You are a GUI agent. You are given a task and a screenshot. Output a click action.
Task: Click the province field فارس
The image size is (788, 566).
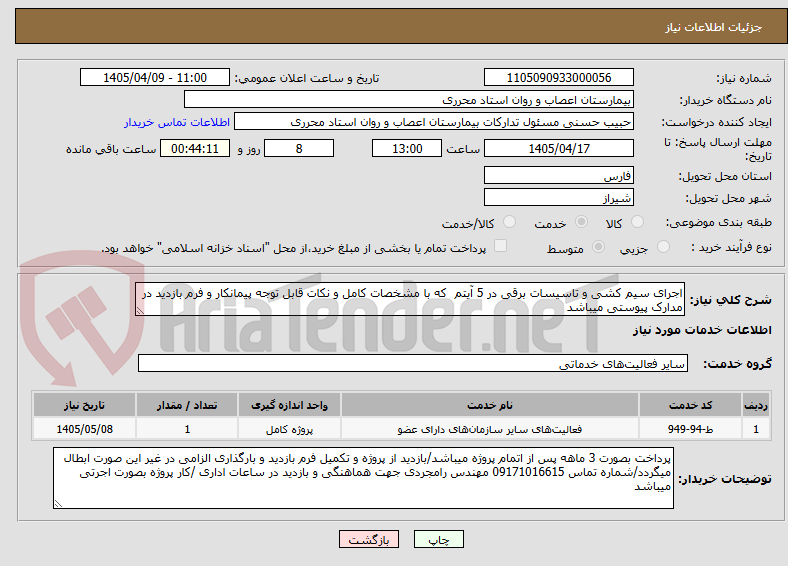558,175
